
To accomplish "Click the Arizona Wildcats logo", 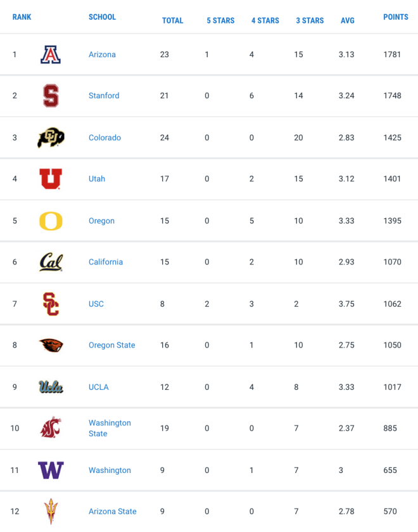I will coord(51,55).
